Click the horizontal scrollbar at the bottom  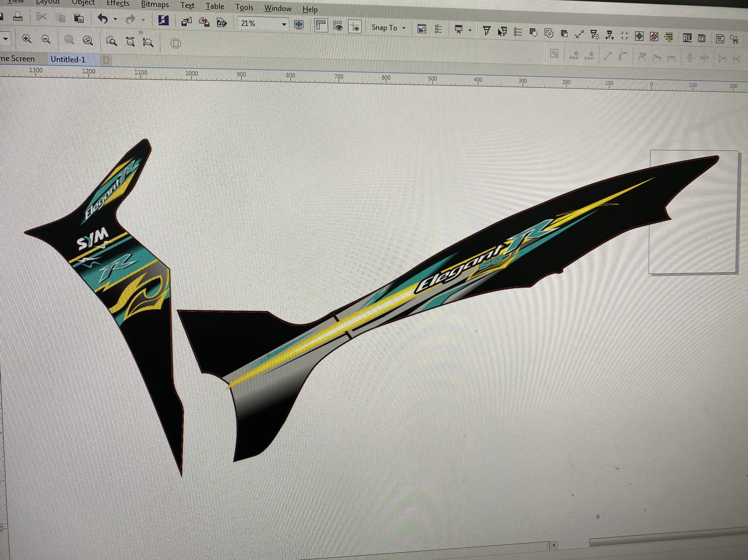coord(668,537)
